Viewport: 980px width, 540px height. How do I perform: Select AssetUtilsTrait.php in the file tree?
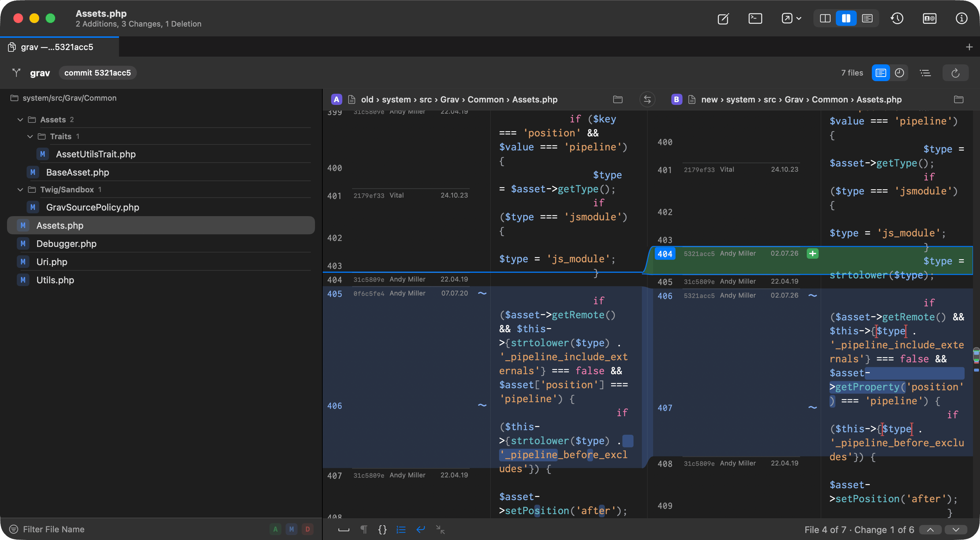(x=96, y=154)
